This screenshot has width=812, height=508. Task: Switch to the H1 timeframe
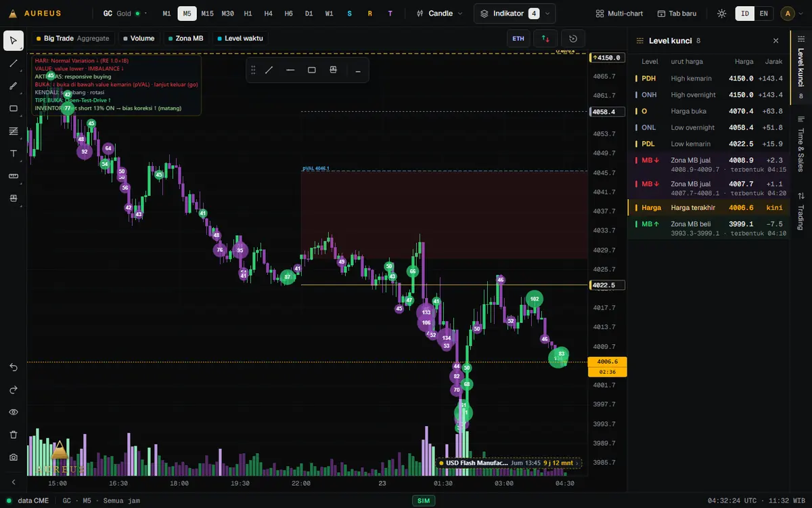[248, 14]
